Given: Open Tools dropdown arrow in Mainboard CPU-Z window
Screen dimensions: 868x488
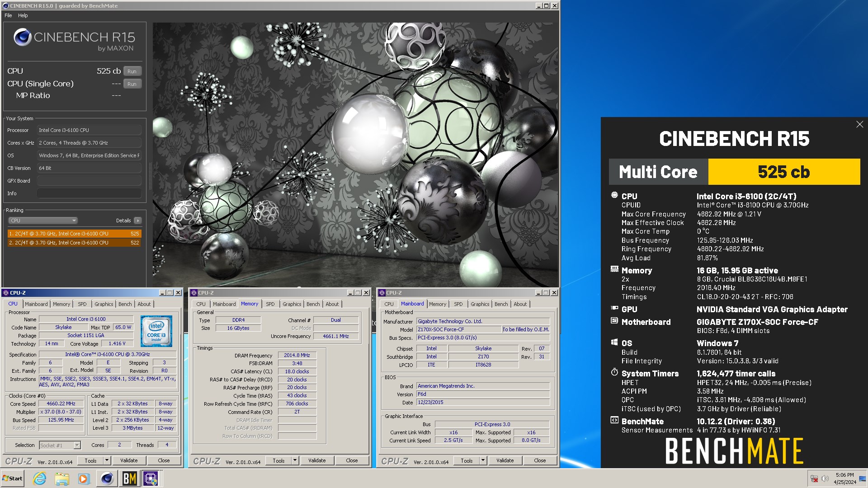Looking at the screenshot, I should click(x=483, y=460).
